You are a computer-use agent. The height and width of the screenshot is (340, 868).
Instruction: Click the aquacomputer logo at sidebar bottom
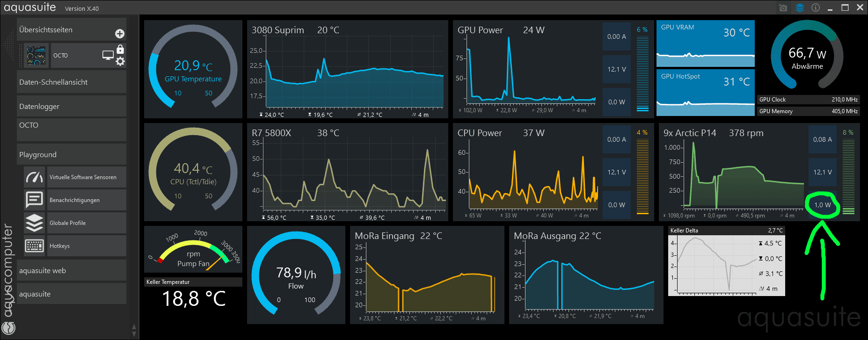click(x=8, y=328)
